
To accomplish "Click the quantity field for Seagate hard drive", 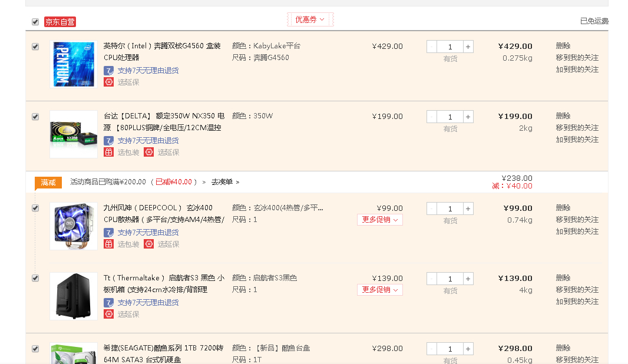I will (x=450, y=349).
